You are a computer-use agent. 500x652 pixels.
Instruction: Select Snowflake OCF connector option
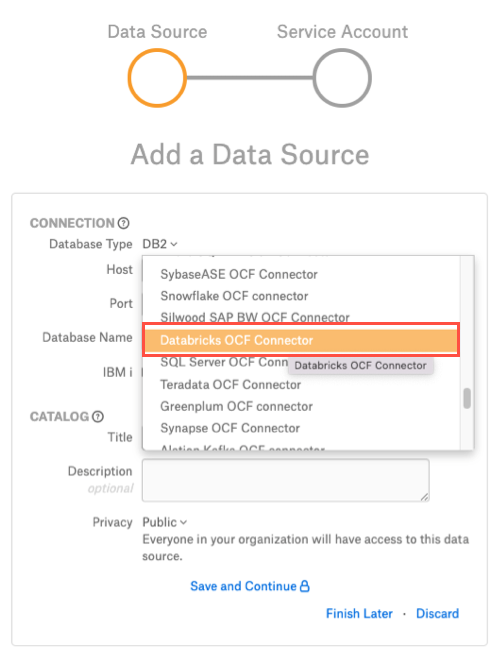(234, 296)
